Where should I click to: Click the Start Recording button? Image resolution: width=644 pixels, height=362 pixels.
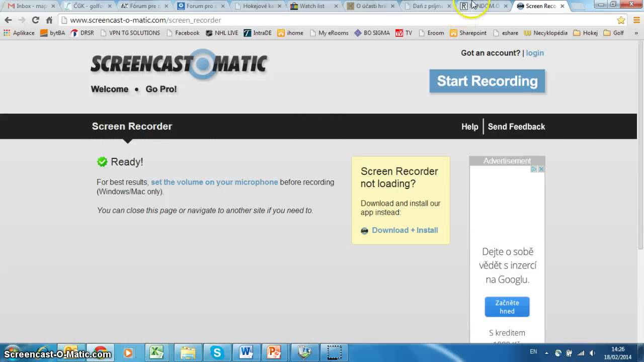487,81
